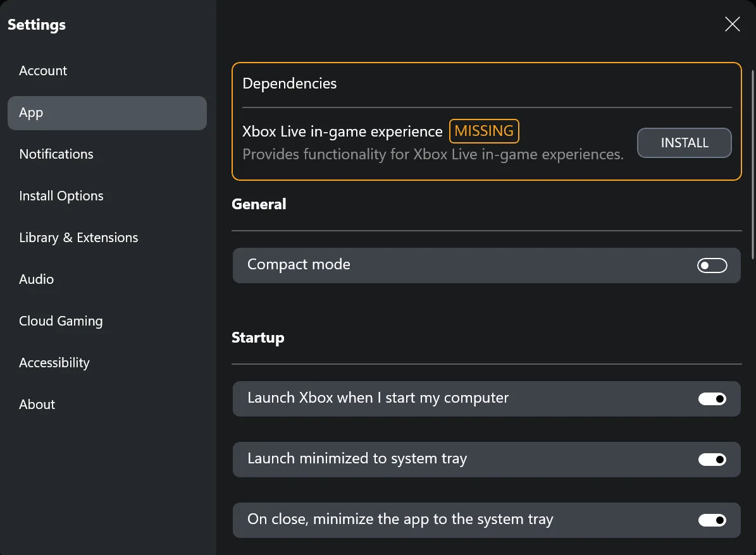The width and height of the screenshot is (756, 555).
Task: Toggle On close, minimize to system tray
Action: tap(712, 520)
